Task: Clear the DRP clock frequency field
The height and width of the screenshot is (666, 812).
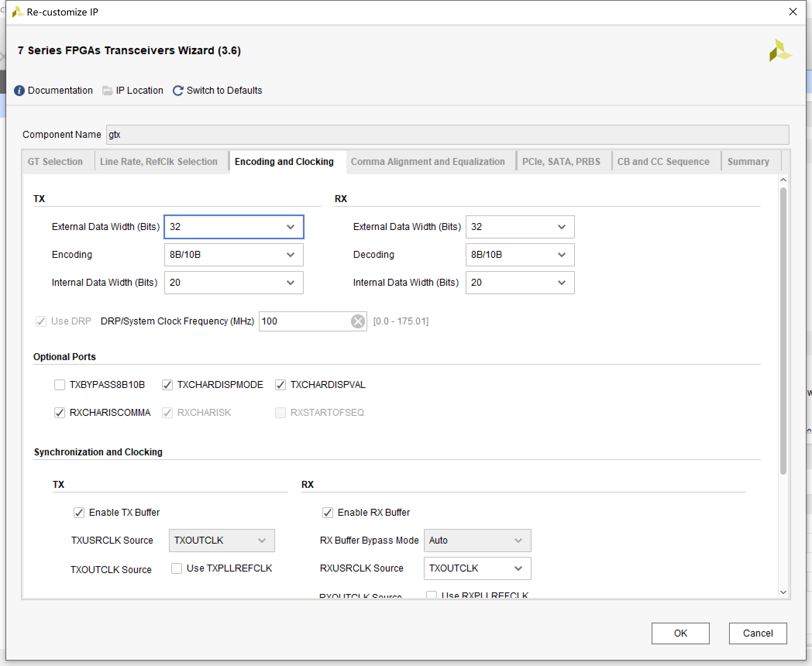Action: pos(358,321)
